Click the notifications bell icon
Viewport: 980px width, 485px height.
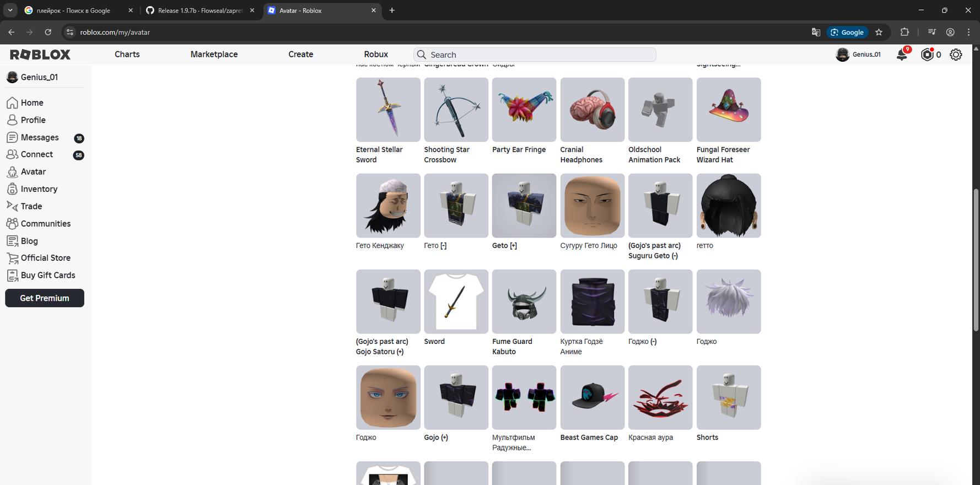click(902, 55)
